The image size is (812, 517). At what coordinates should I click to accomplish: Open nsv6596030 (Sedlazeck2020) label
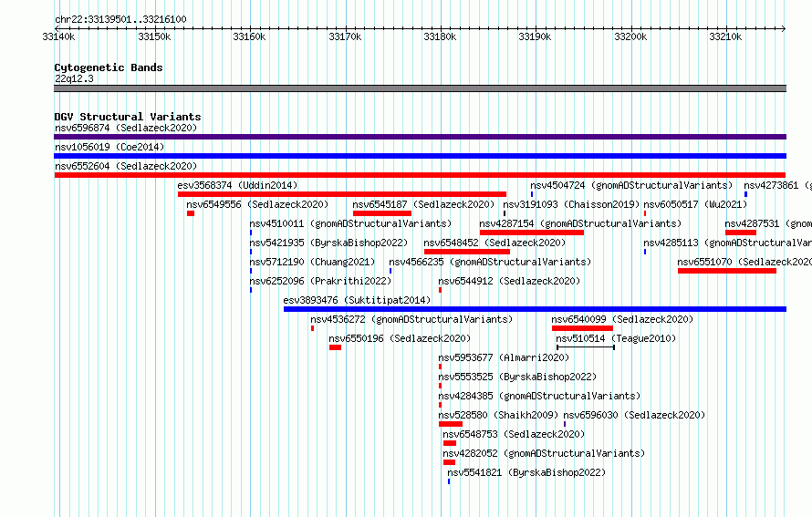click(x=634, y=415)
